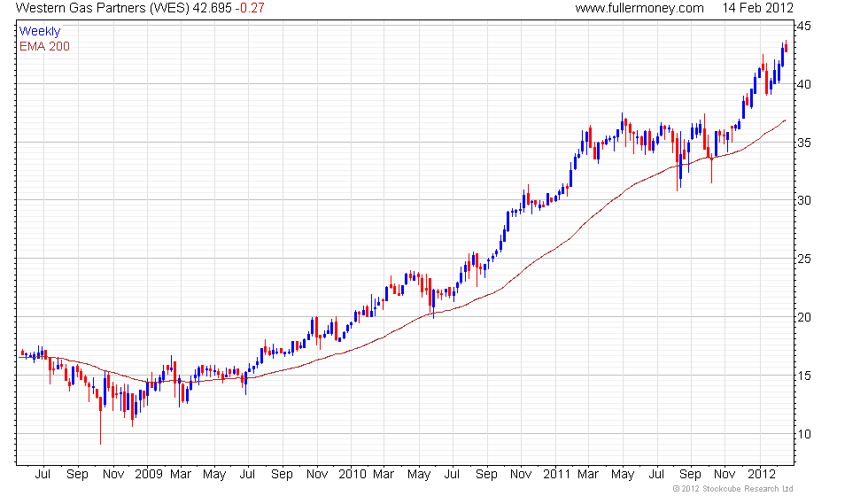Click the 25 price axis label

[x=804, y=259]
